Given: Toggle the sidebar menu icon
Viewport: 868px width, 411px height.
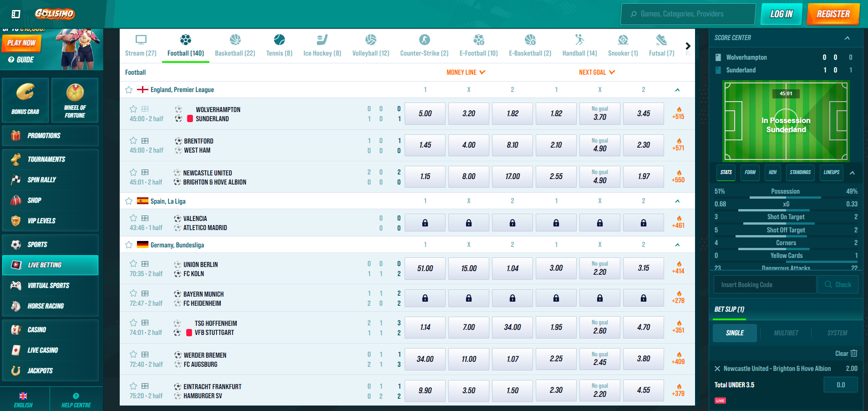Looking at the screenshot, I should click(16, 14).
